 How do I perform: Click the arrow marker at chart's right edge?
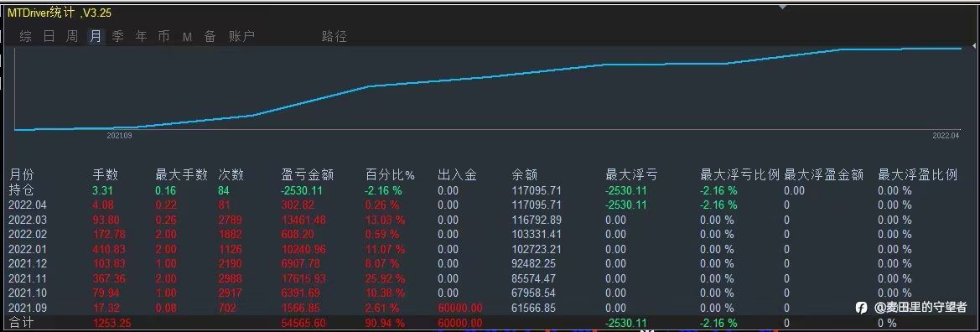click(x=974, y=46)
